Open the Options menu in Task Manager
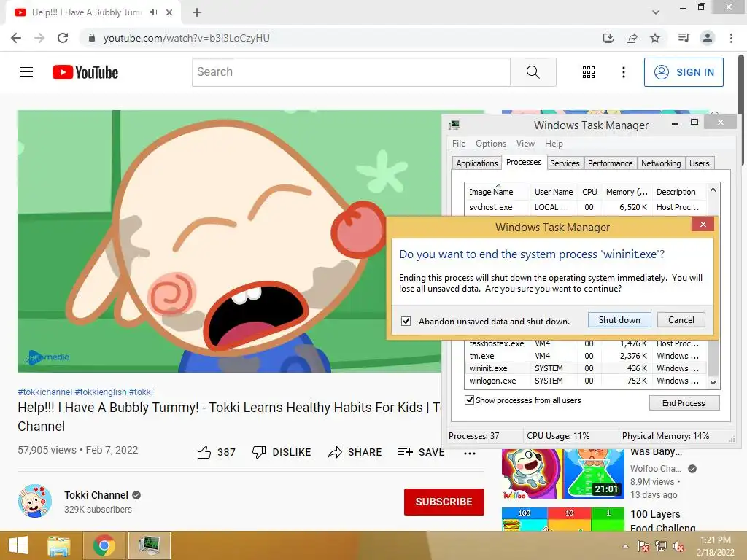Image resolution: width=747 pixels, height=560 pixels. [x=491, y=144]
